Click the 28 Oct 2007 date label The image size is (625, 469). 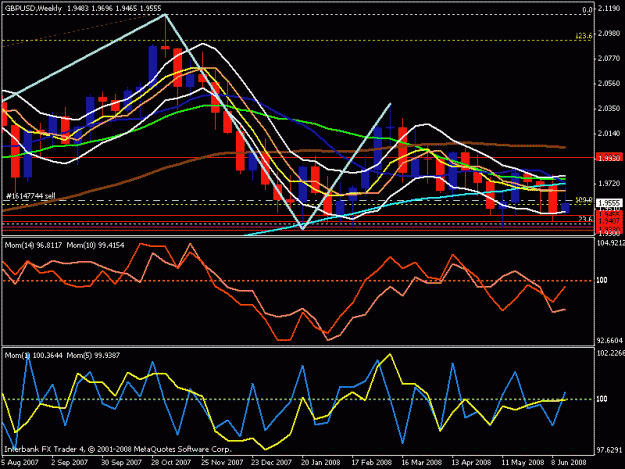[171, 463]
